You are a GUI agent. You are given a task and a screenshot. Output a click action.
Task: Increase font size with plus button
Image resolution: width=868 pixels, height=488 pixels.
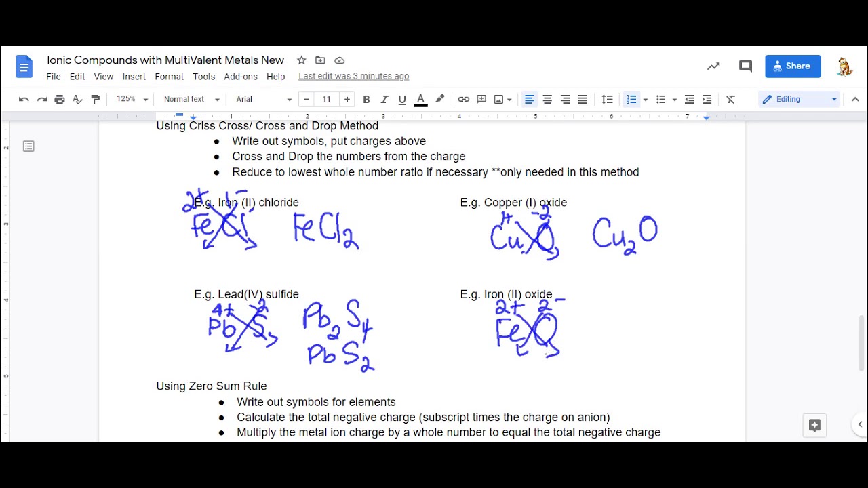(x=347, y=100)
